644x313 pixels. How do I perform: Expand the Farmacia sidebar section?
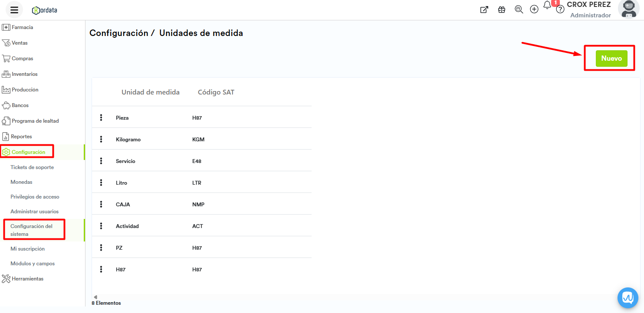coord(22,27)
